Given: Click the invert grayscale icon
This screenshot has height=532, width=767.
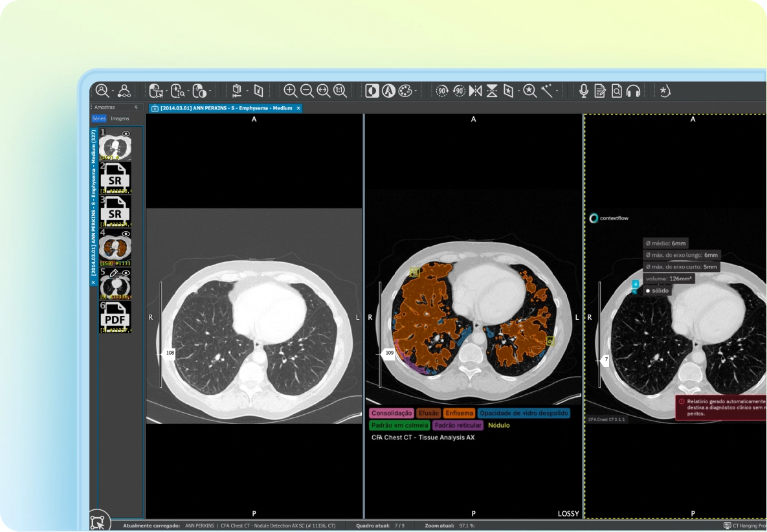Looking at the screenshot, I should point(372,91).
